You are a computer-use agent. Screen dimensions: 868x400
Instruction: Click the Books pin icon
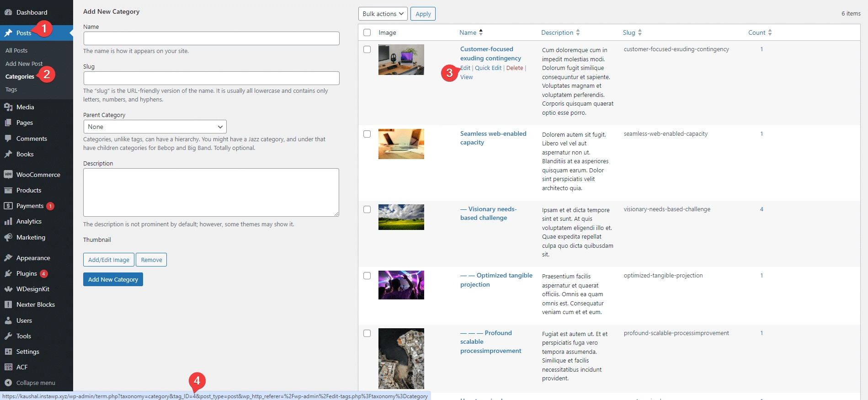(8, 154)
